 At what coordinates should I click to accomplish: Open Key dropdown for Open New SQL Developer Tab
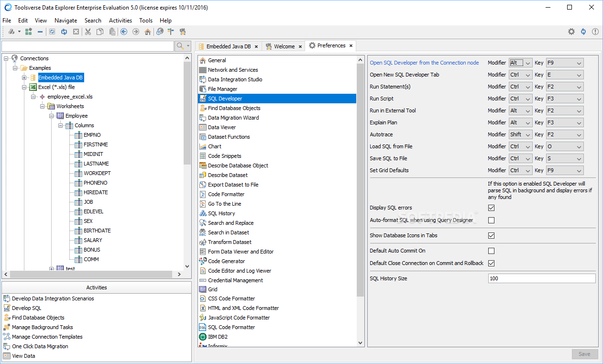click(565, 75)
